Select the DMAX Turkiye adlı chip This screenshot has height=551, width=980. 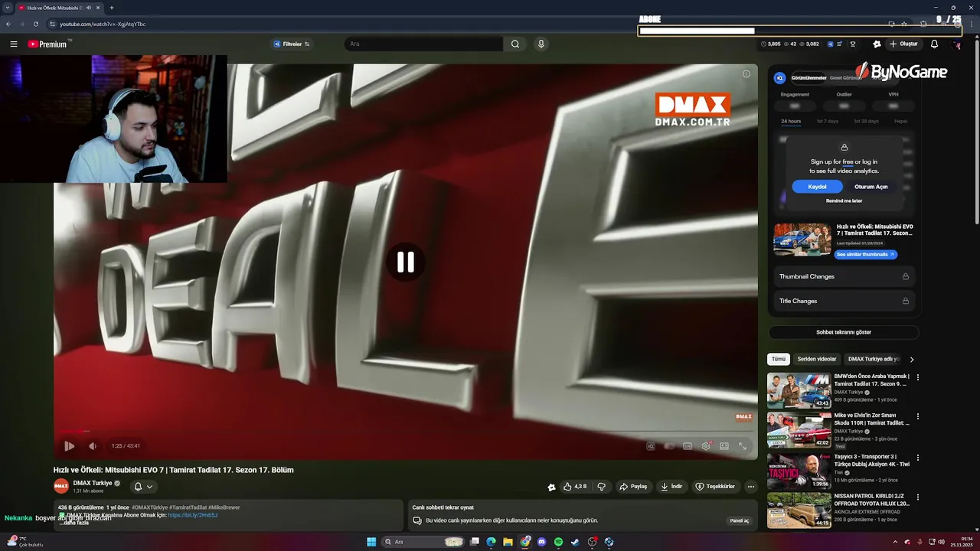tap(874, 359)
